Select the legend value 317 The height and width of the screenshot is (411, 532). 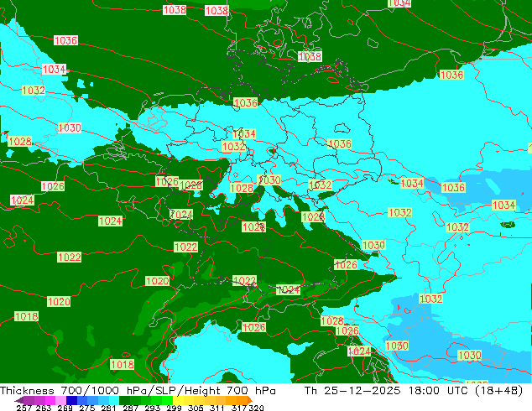239,408
